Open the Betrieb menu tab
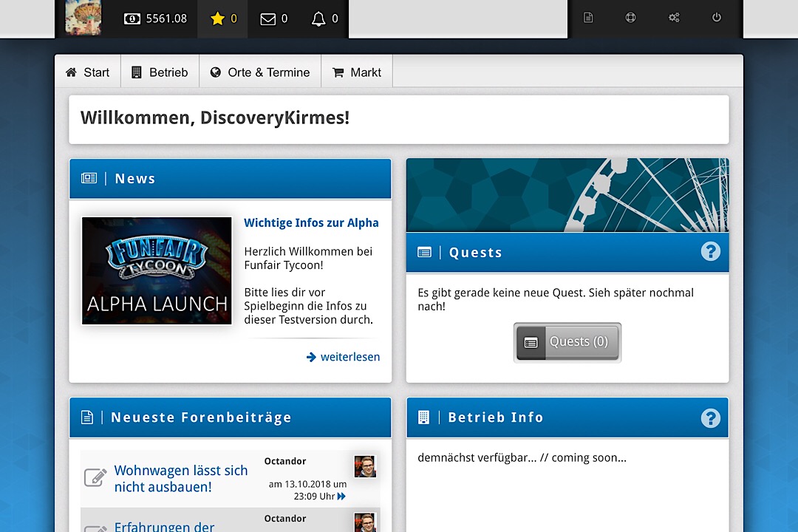This screenshot has height=532, width=798. [x=160, y=72]
